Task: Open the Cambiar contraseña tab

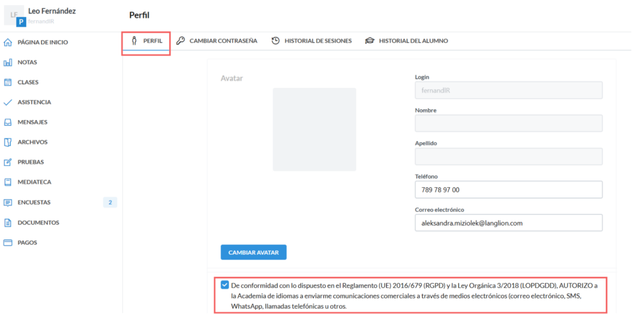Action: [x=216, y=41]
